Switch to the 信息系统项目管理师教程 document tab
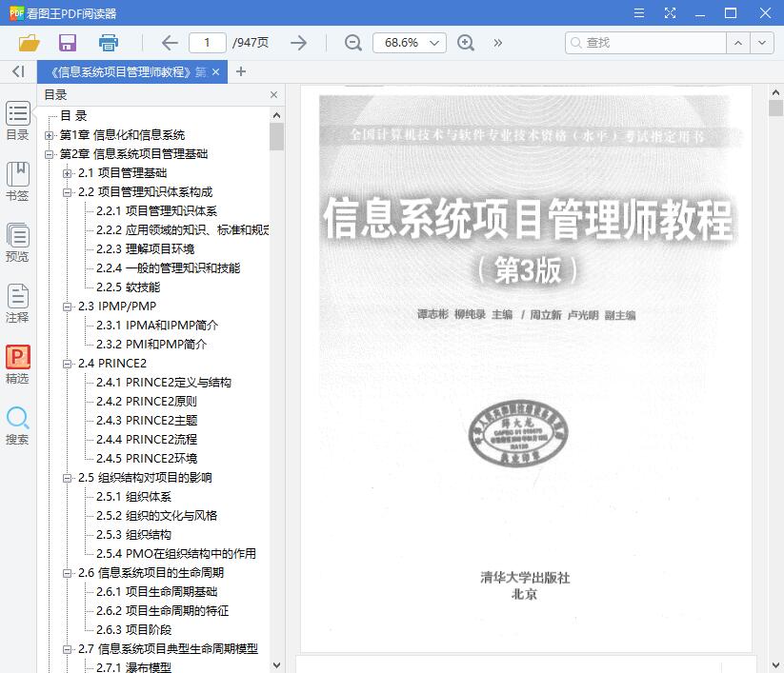The height and width of the screenshot is (673, 784). click(128, 72)
